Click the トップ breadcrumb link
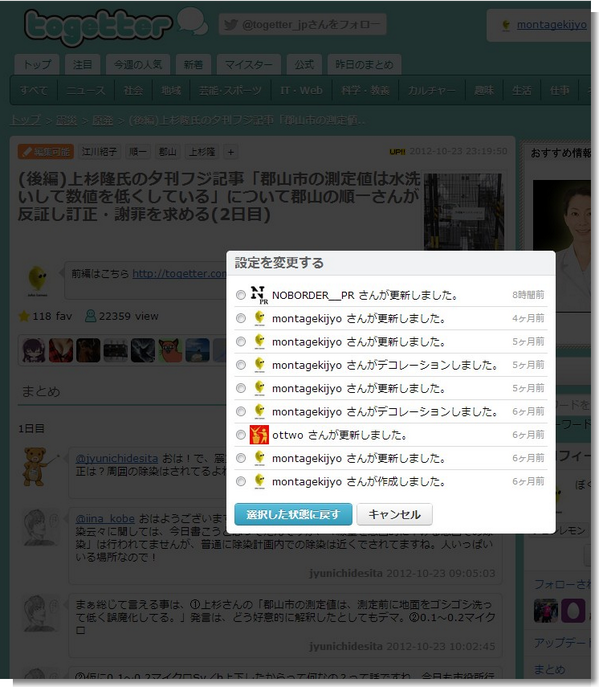The height and width of the screenshot is (687, 599). (26, 120)
